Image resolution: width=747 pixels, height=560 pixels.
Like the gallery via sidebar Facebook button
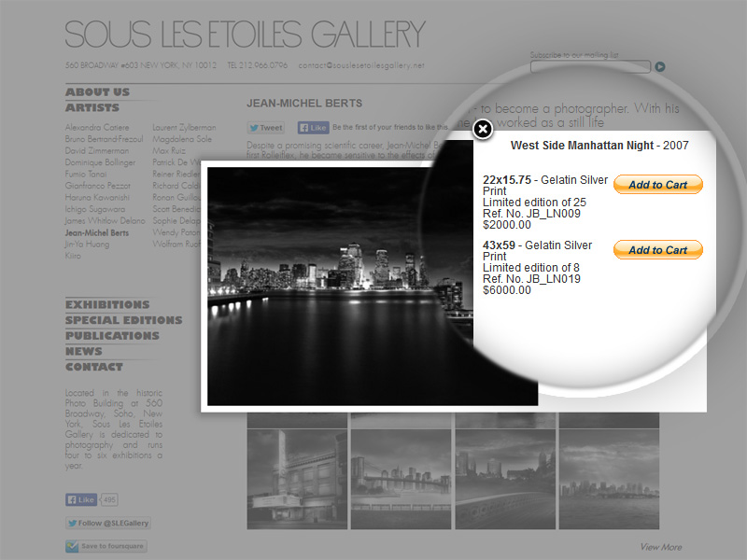tap(81, 499)
